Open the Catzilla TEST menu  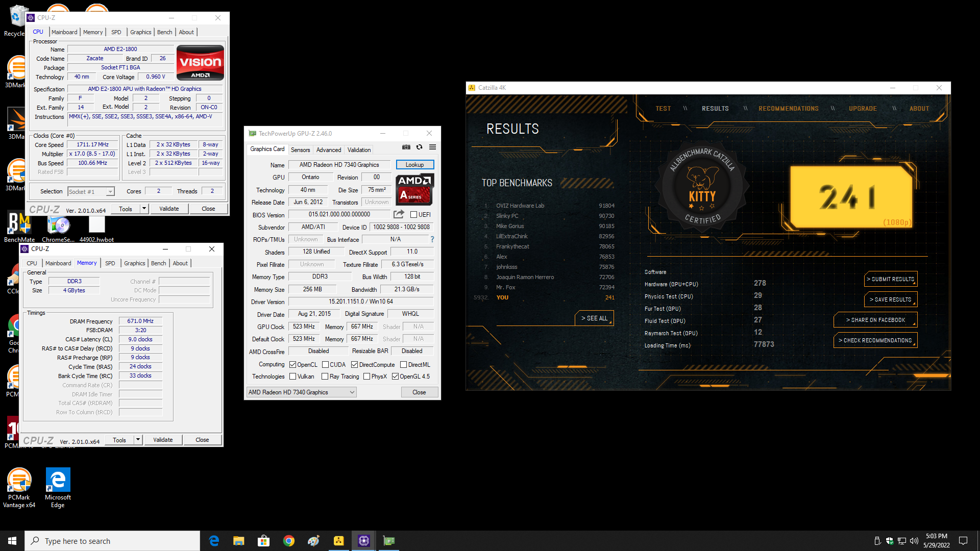tap(663, 109)
